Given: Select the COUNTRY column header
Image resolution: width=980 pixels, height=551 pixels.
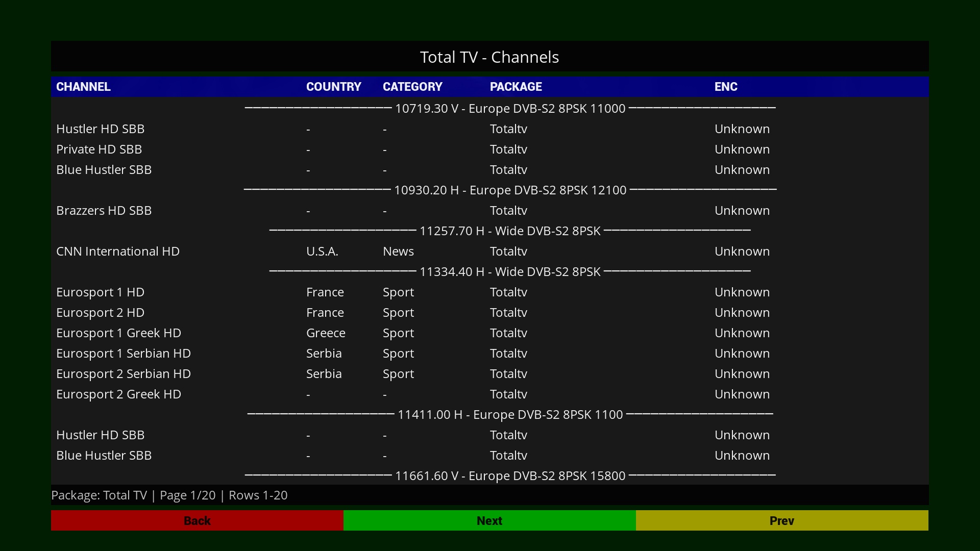Looking at the screenshot, I should [x=334, y=87].
